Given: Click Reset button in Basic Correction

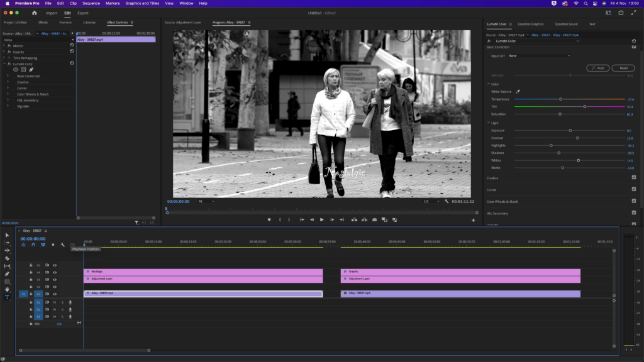Looking at the screenshot, I should [623, 68].
